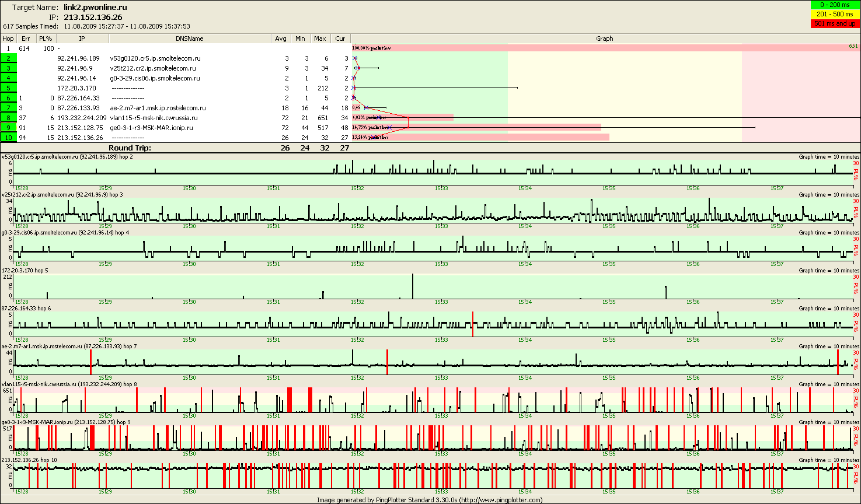
Task: Select the green hop 4 cell
Action: pyautogui.click(x=8, y=78)
